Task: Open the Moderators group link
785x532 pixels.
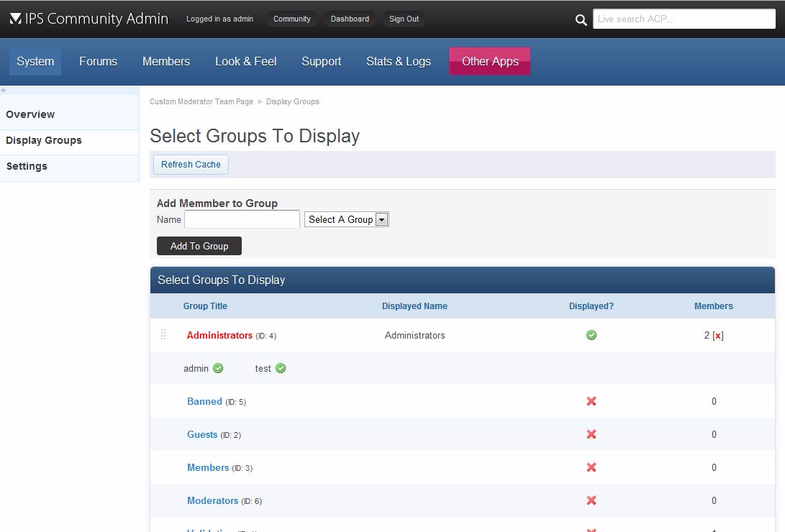Action: point(212,500)
